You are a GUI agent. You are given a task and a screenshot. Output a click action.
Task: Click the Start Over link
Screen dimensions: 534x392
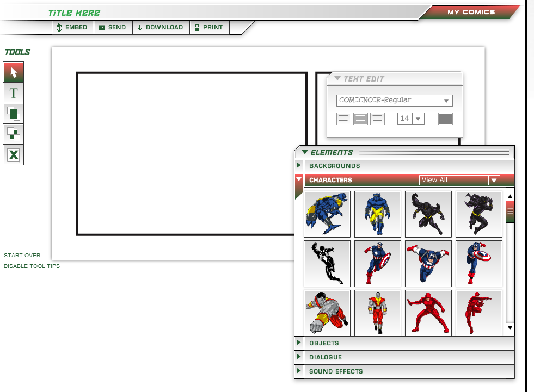point(22,255)
